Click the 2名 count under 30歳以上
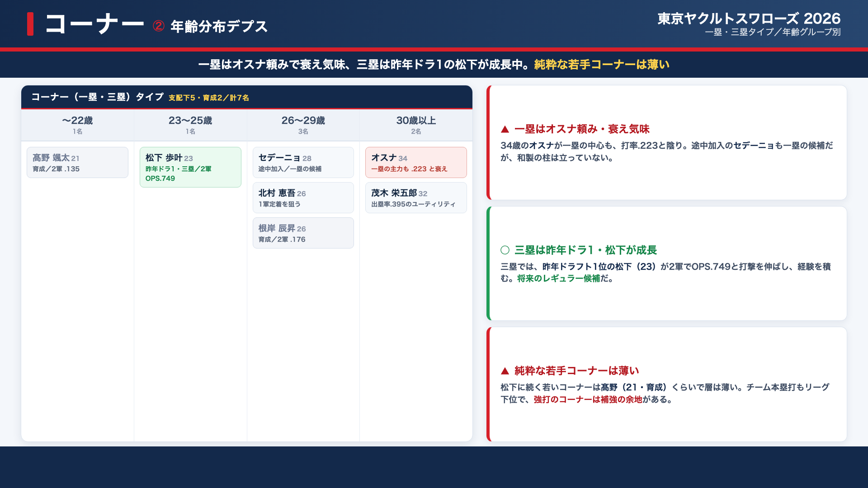Screen dimensions: 868x488 (416, 131)
